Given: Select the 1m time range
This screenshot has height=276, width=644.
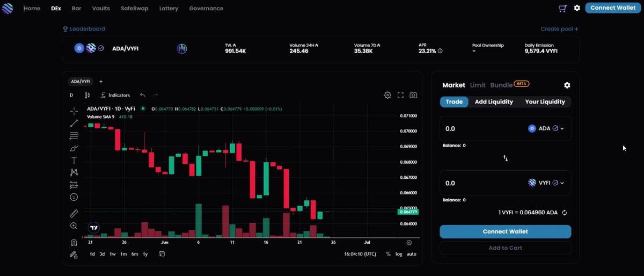Looking at the screenshot, I should pos(123,254).
